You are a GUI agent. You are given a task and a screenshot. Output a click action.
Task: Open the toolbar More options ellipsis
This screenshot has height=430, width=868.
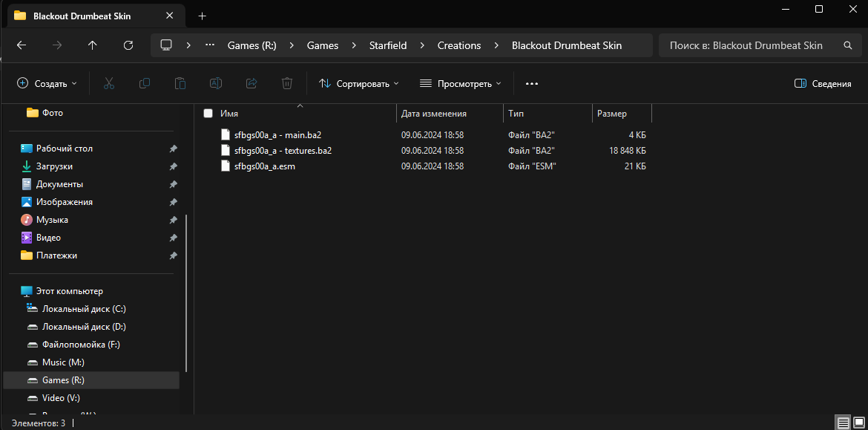click(x=531, y=84)
